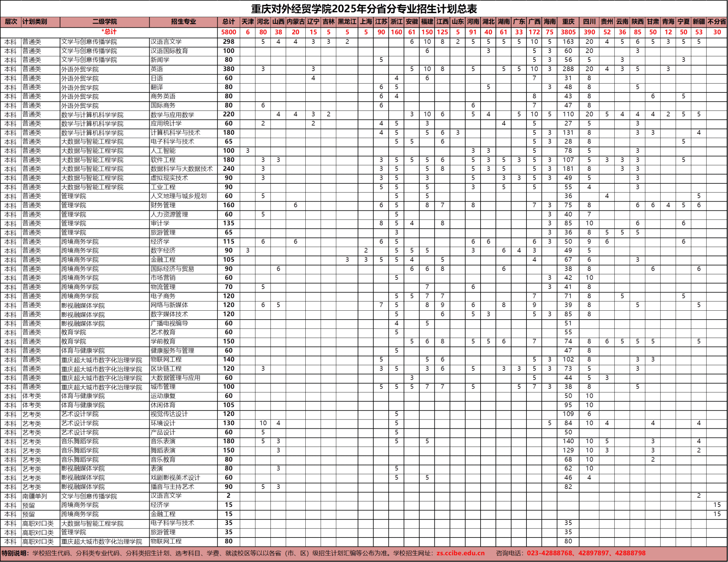
Task: Click the red *总计 row label
Action: (x=109, y=32)
